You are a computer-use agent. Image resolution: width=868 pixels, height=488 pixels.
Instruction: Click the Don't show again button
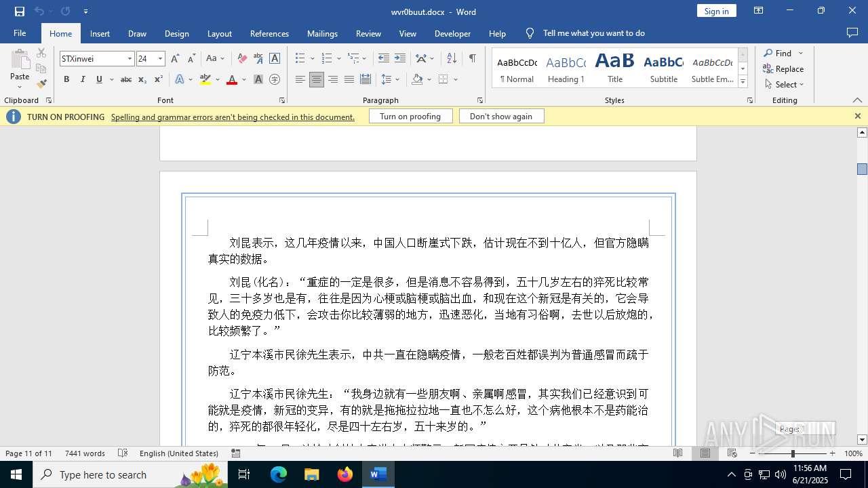tap(501, 117)
